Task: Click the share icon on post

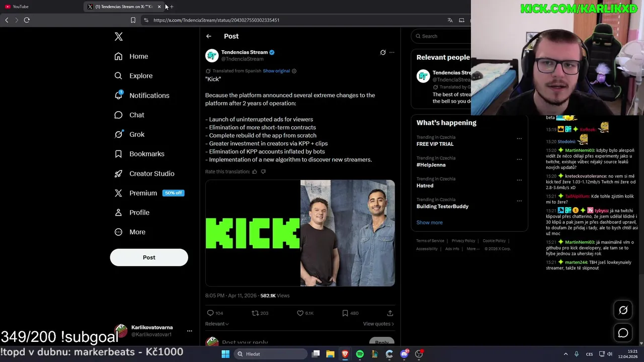Action: coord(390,313)
